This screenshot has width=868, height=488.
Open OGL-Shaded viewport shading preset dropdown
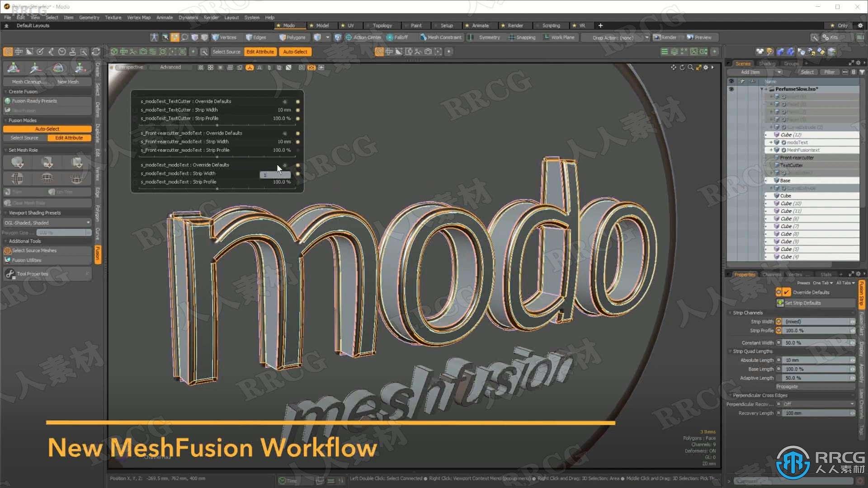[x=47, y=223]
